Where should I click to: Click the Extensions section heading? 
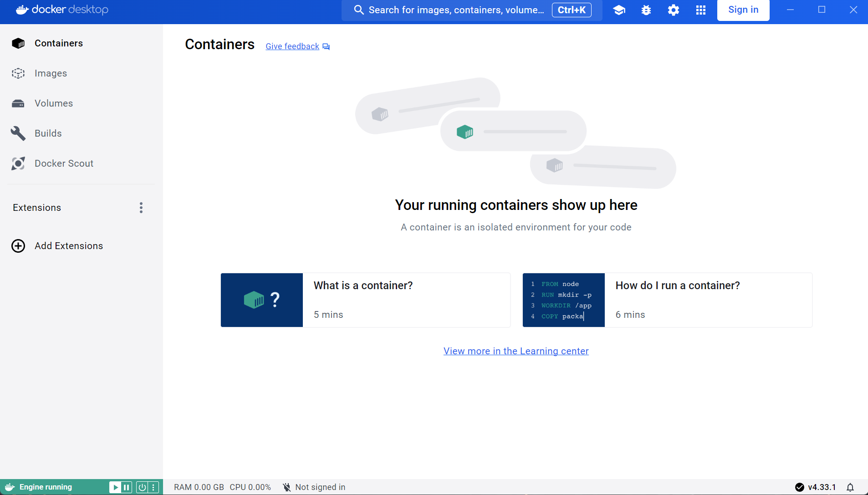coord(37,208)
